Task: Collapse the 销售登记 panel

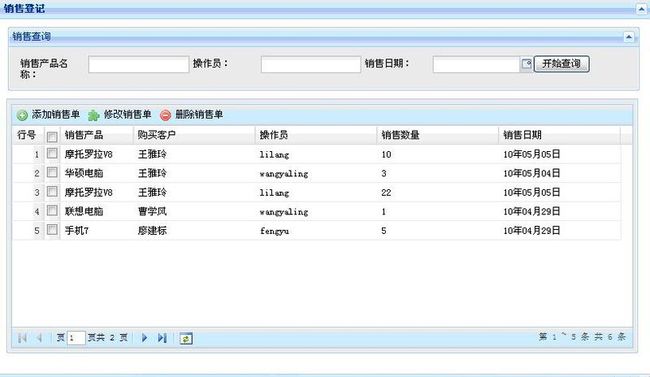Action: [x=641, y=9]
